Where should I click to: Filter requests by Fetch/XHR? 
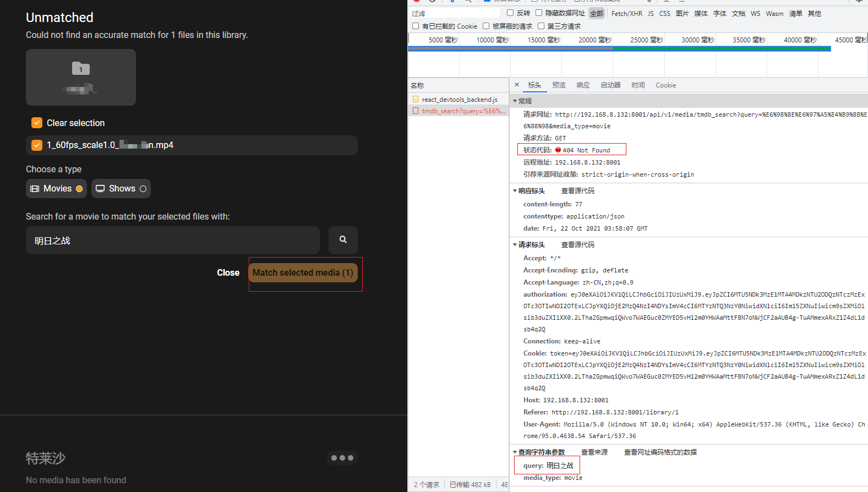(626, 13)
